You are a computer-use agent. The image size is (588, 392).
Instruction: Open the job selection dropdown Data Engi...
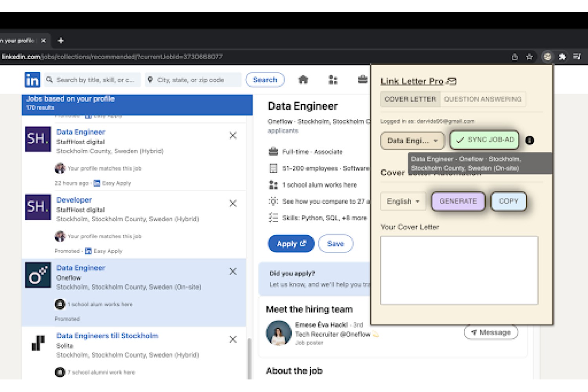click(412, 141)
